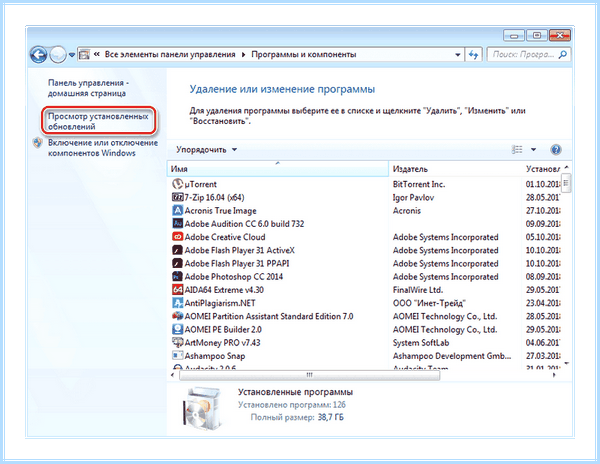This screenshot has height=464, width=600.
Task: Open 'Просмотр установленных обновлений' link
Action: tap(98, 121)
